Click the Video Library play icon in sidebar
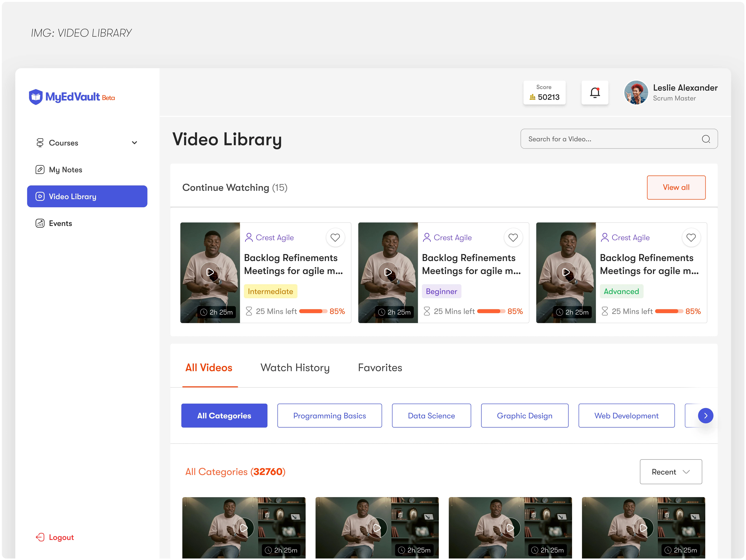 (x=40, y=196)
